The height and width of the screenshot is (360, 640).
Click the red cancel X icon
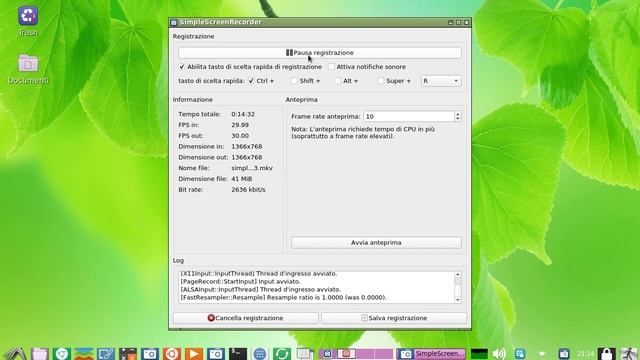point(211,318)
